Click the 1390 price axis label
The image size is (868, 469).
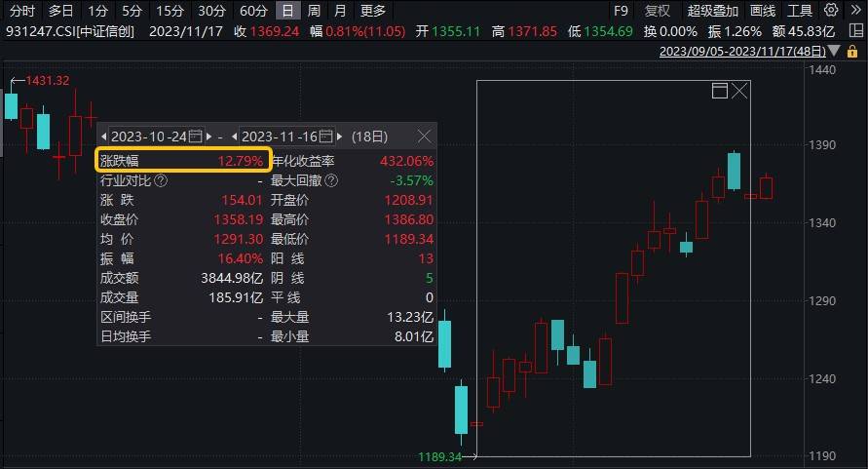pos(822,145)
